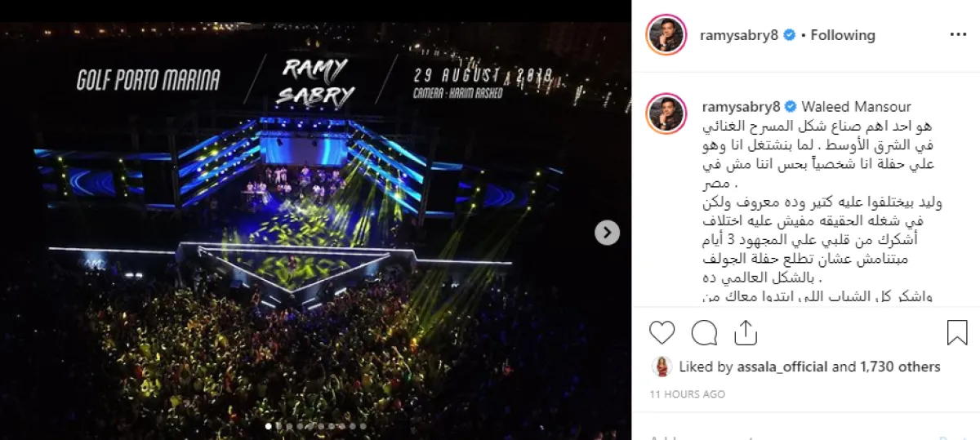Open the ramysabry8 header profile picture
Viewport: 980px width, 440px height.
pos(666,35)
